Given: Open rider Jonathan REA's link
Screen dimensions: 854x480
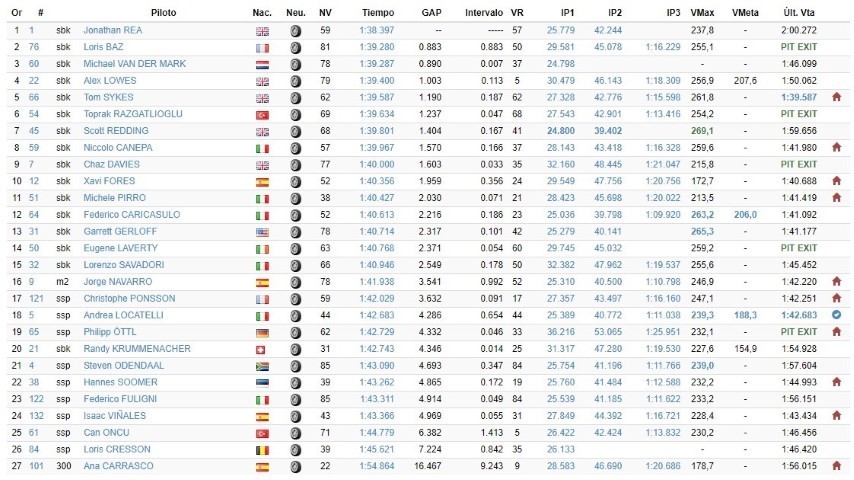Looking at the screenshot, I should pyautogui.click(x=114, y=31).
